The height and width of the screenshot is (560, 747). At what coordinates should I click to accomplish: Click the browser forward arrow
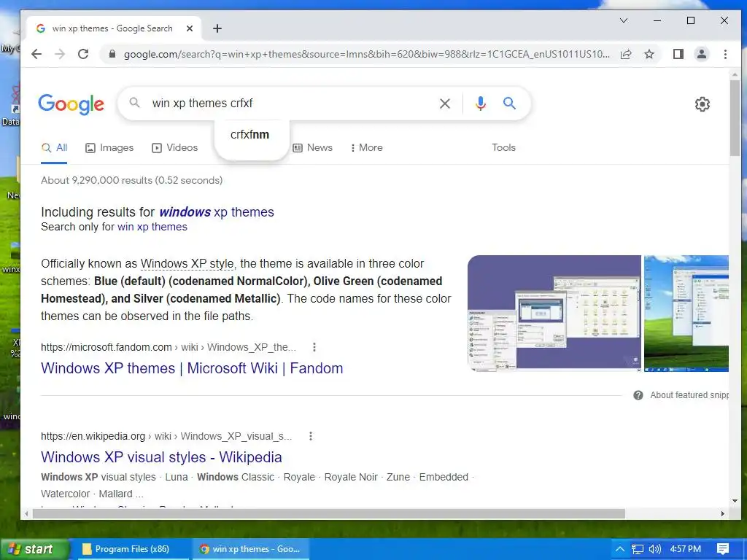click(60, 54)
